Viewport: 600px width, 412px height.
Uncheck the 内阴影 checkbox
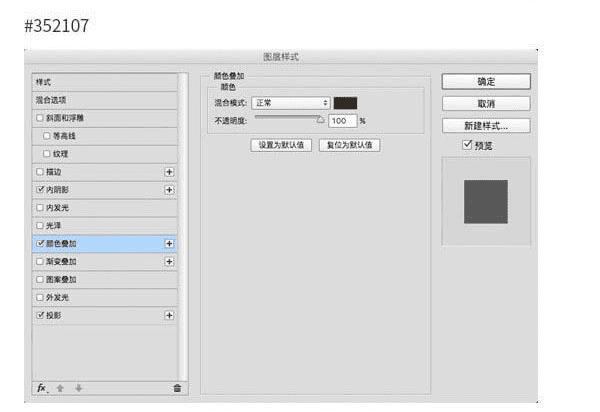[x=40, y=189]
